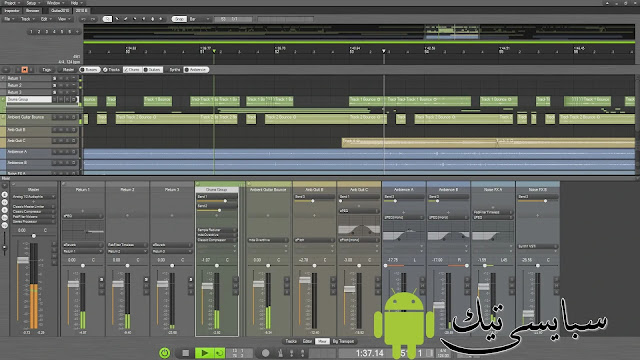
Task: Open the Edit dropdown menu
Action: point(46,19)
